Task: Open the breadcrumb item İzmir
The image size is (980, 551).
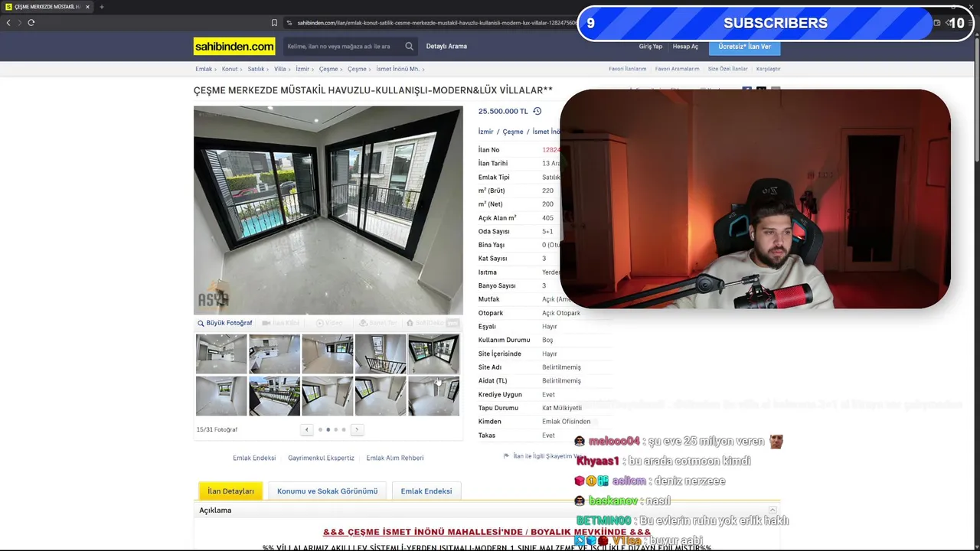Action: pyautogui.click(x=302, y=69)
